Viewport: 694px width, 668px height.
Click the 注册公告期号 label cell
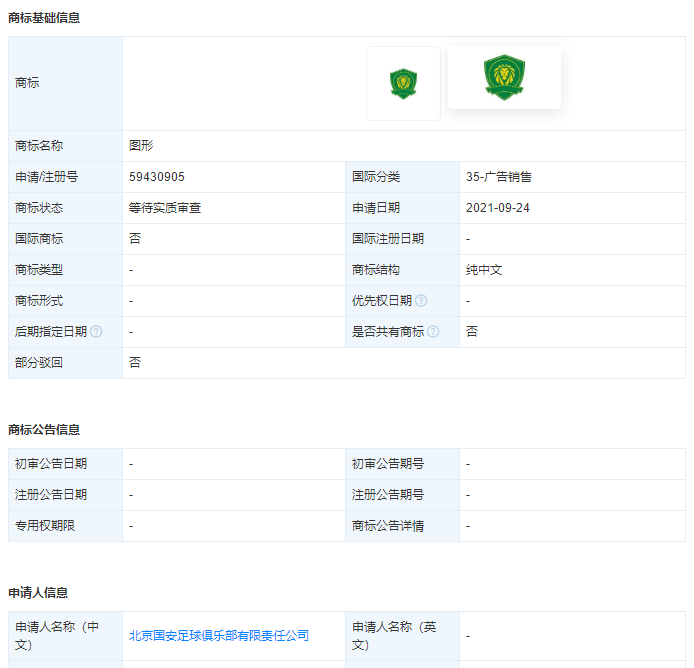402,495
